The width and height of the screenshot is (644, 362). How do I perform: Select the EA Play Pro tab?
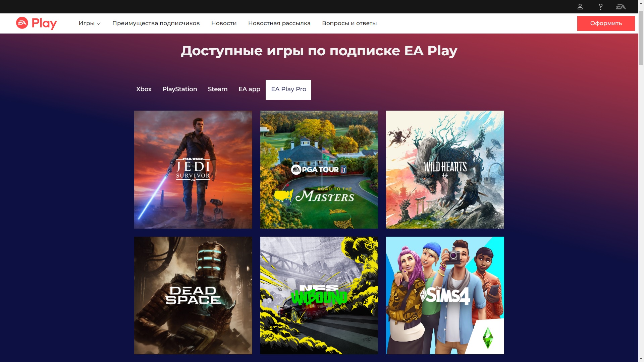click(288, 89)
